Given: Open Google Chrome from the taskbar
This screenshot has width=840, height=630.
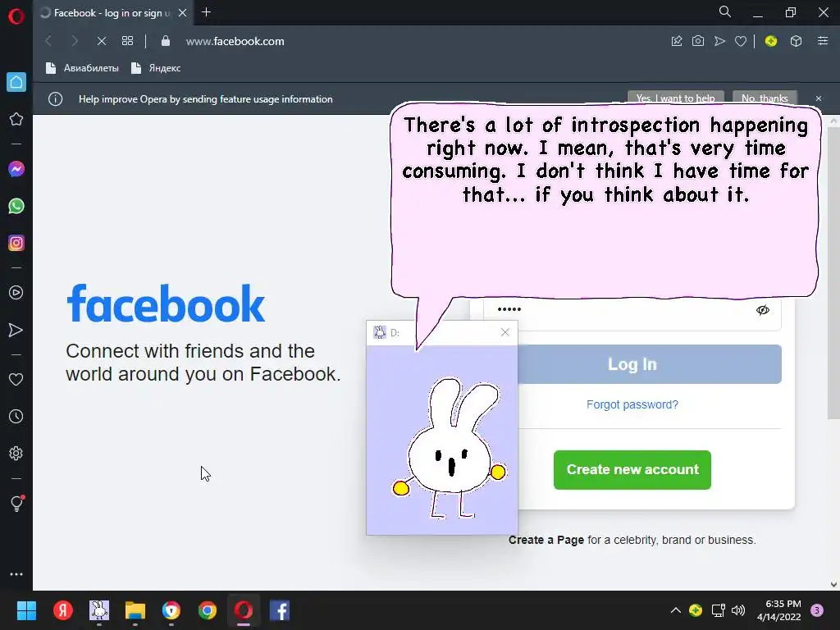Looking at the screenshot, I should click(x=208, y=610).
